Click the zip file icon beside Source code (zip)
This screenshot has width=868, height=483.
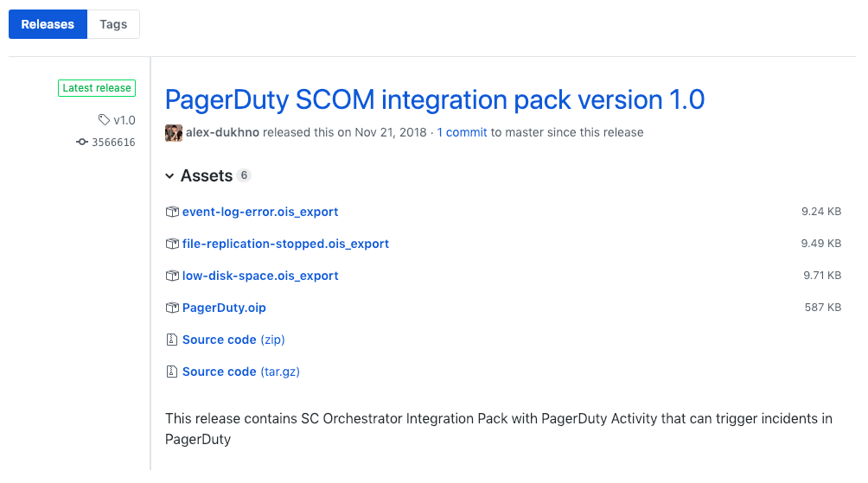172,340
